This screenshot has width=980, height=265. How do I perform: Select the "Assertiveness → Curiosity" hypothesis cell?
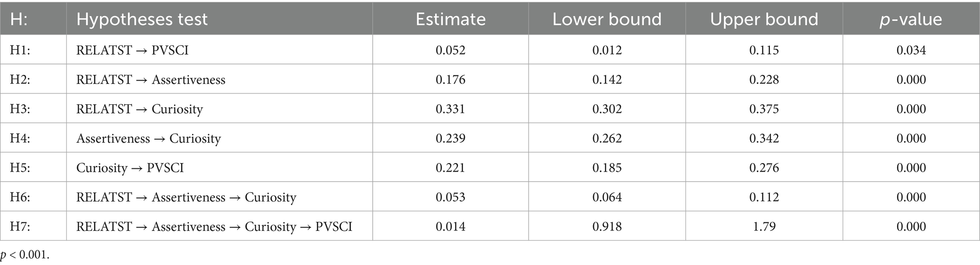click(148, 138)
